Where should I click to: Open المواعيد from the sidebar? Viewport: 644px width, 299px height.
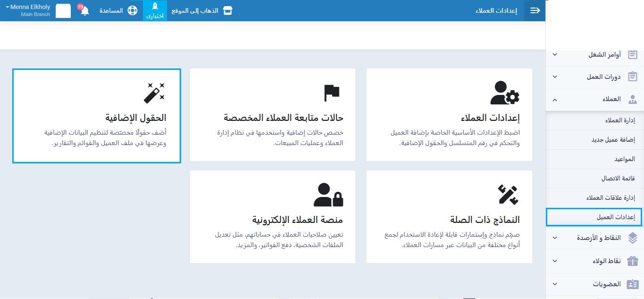pos(624,159)
